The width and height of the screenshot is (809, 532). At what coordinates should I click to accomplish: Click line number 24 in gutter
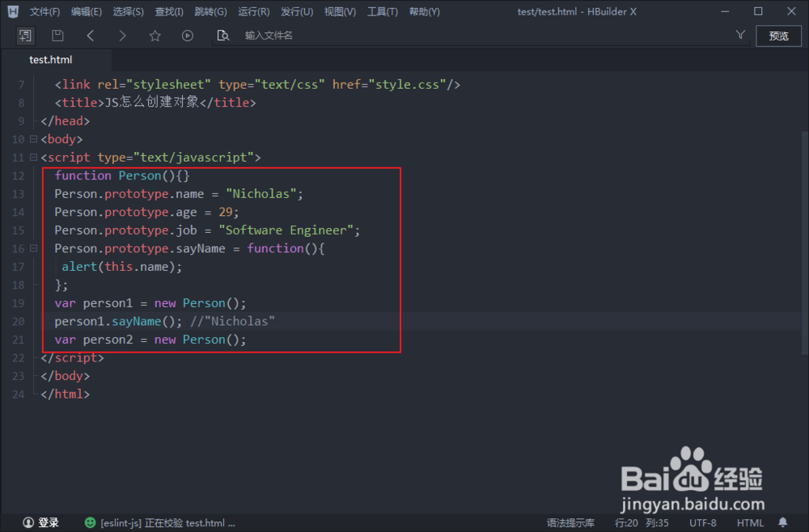(x=18, y=395)
